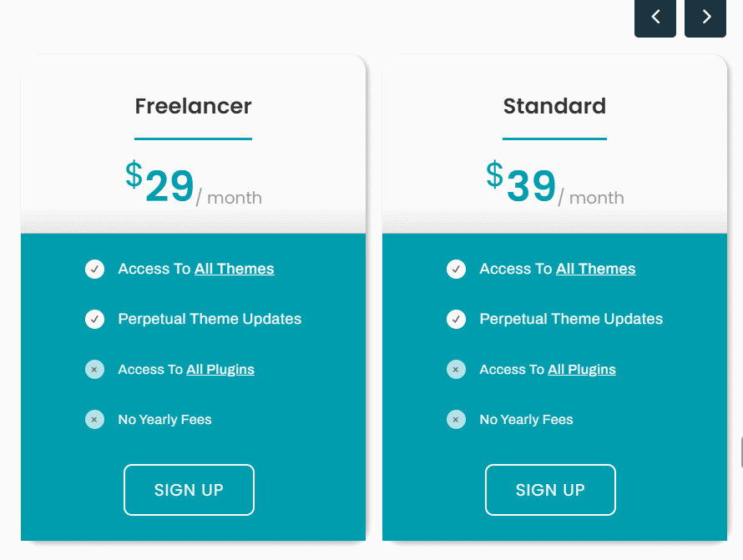Click the checkmark icon beside Standard All Themes

(456, 269)
